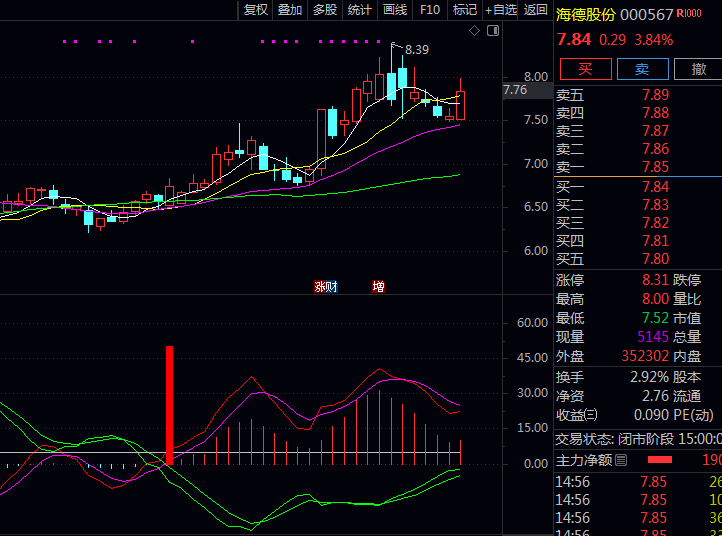Click the red 主力净额 bar indicator

pos(659,460)
